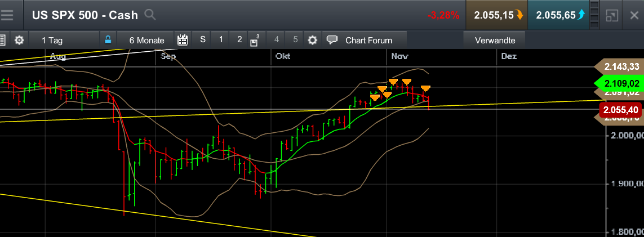
Task: Detach chart with the pop-out window icon
Action: click(x=612, y=16)
